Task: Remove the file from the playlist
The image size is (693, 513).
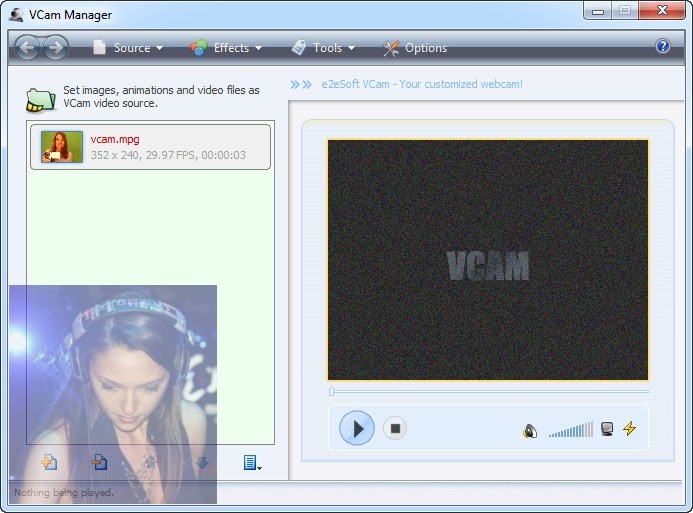Action: tap(99, 462)
